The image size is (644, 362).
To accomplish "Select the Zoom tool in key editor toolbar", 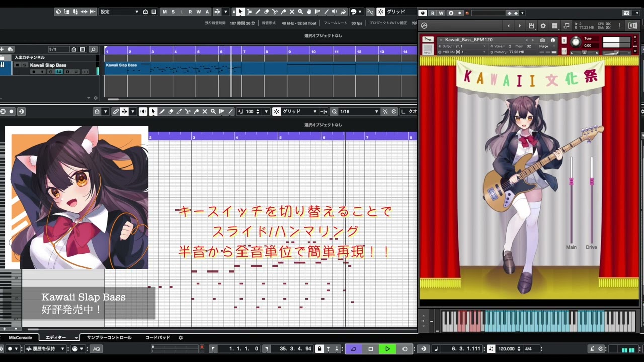I will (x=213, y=112).
